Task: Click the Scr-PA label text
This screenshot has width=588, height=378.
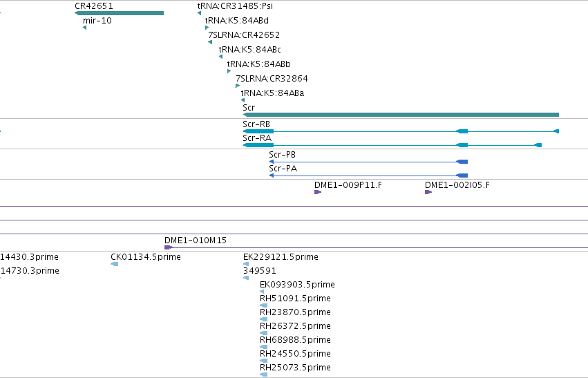Action: coord(283,169)
